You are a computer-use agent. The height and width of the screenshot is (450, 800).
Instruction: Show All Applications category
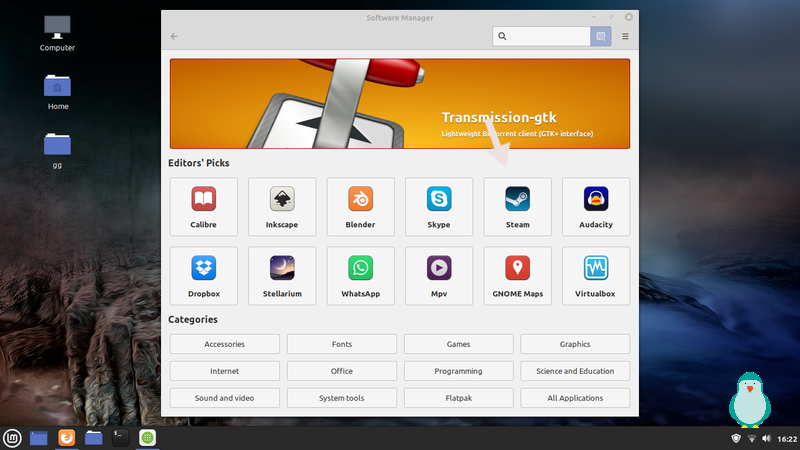click(575, 398)
